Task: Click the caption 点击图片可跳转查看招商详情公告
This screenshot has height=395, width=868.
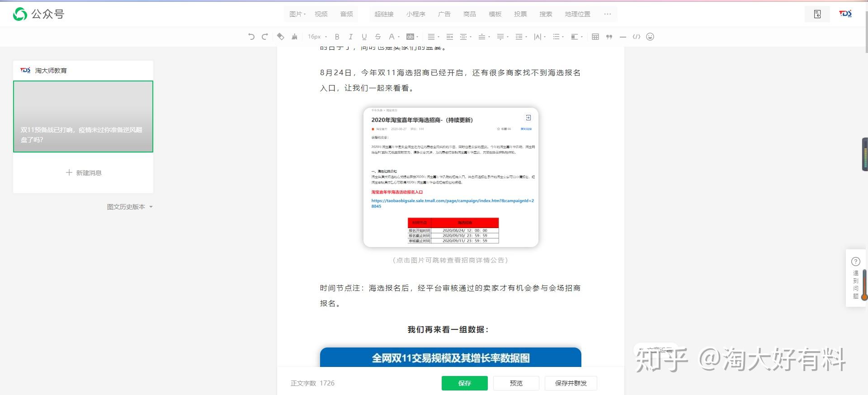Action: (450, 260)
